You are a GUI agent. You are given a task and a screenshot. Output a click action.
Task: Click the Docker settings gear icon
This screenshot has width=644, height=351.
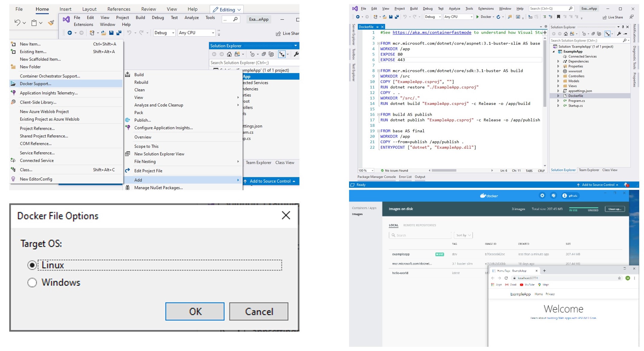pos(542,196)
